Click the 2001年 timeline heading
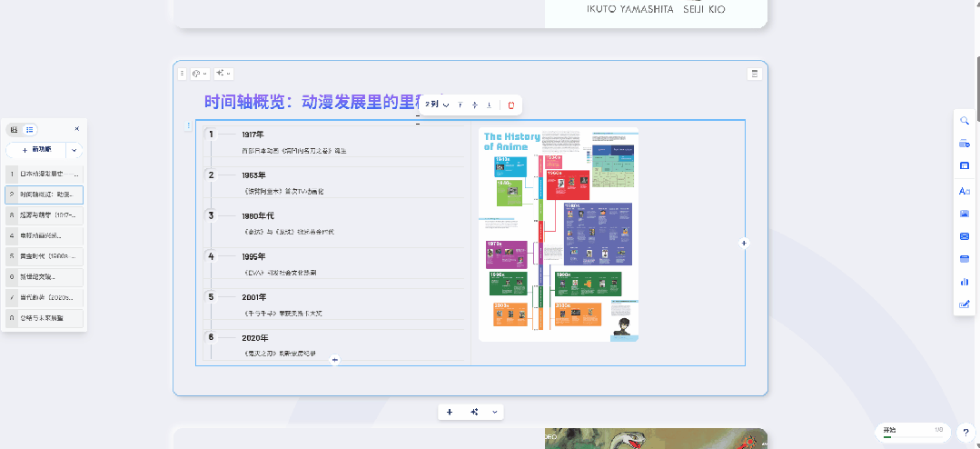This screenshot has width=980, height=449. pyautogui.click(x=253, y=297)
